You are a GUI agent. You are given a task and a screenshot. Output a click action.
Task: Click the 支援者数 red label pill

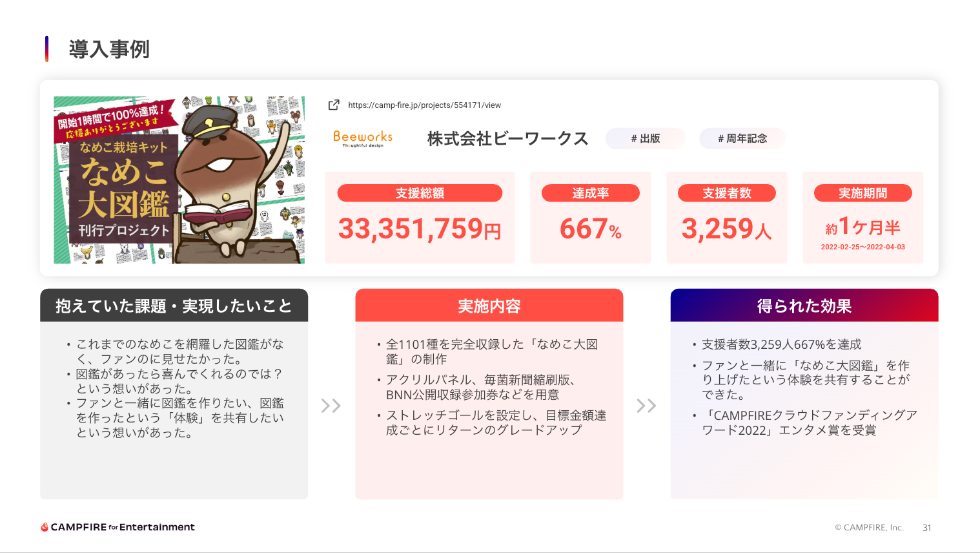coord(726,193)
